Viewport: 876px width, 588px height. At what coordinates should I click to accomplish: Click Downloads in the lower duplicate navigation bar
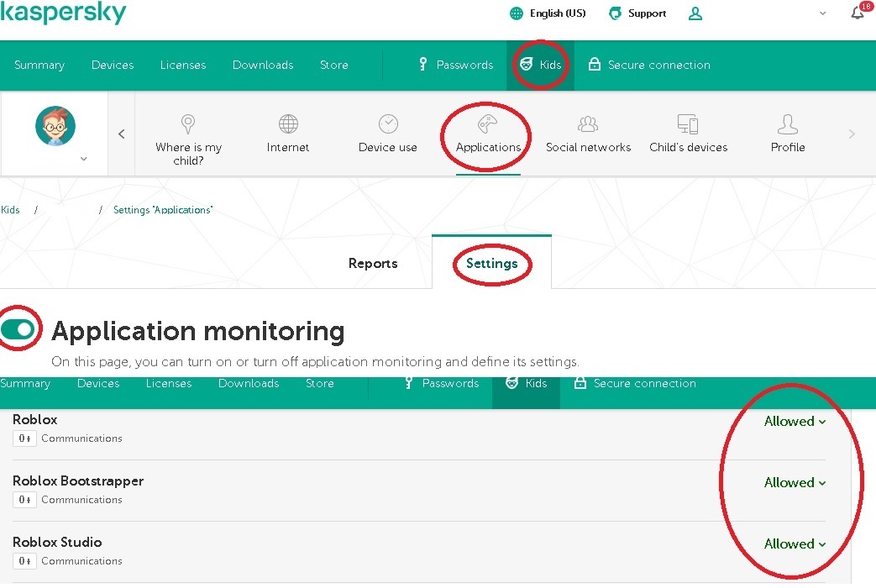pos(249,383)
